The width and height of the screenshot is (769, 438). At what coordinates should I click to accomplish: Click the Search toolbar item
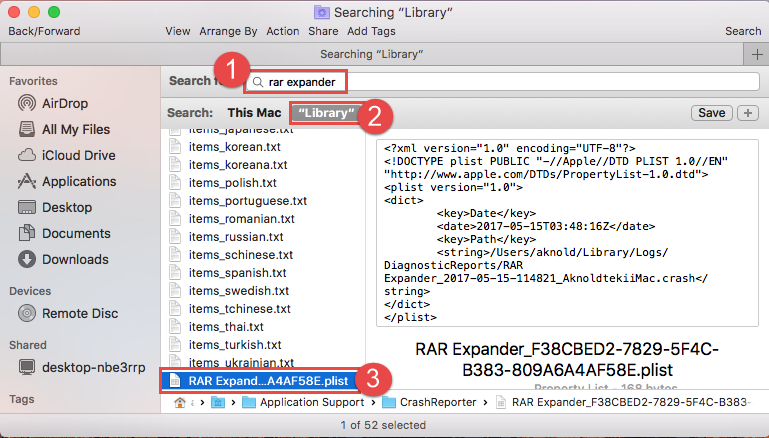[x=743, y=31]
